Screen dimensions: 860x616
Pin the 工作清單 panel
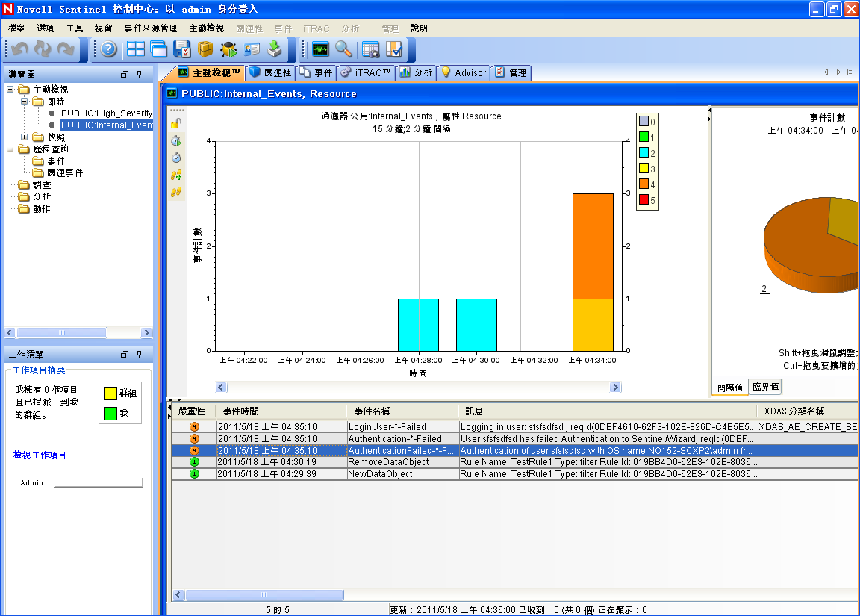pyautogui.click(x=140, y=355)
